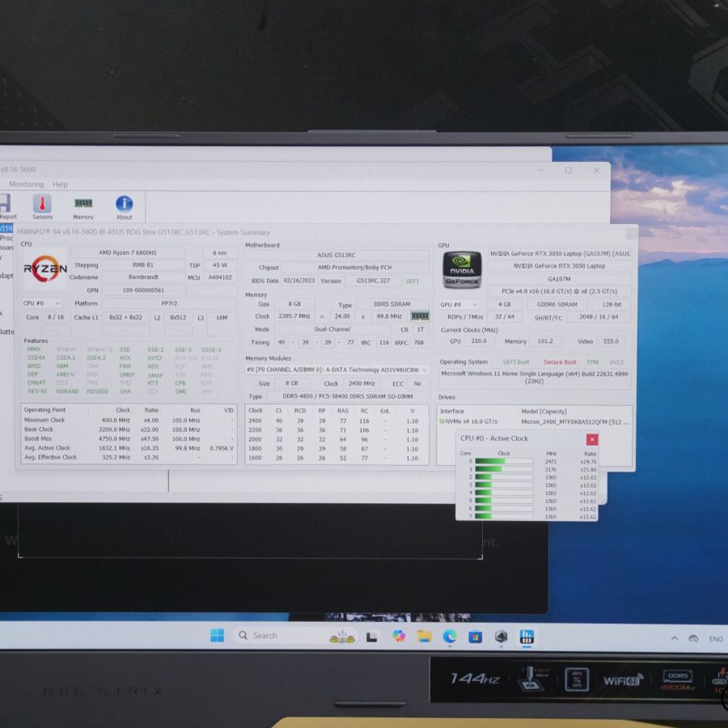This screenshot has height=728, width=728.
Task: Click the core 1 clock bar
Action: tap(504, 469)
